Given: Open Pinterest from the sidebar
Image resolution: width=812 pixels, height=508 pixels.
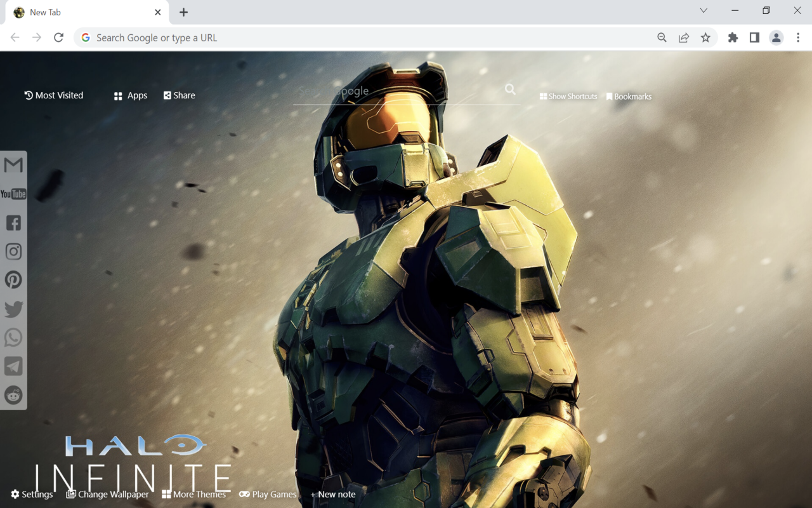Looking at the screenshot, I should (x=13, y=279).
